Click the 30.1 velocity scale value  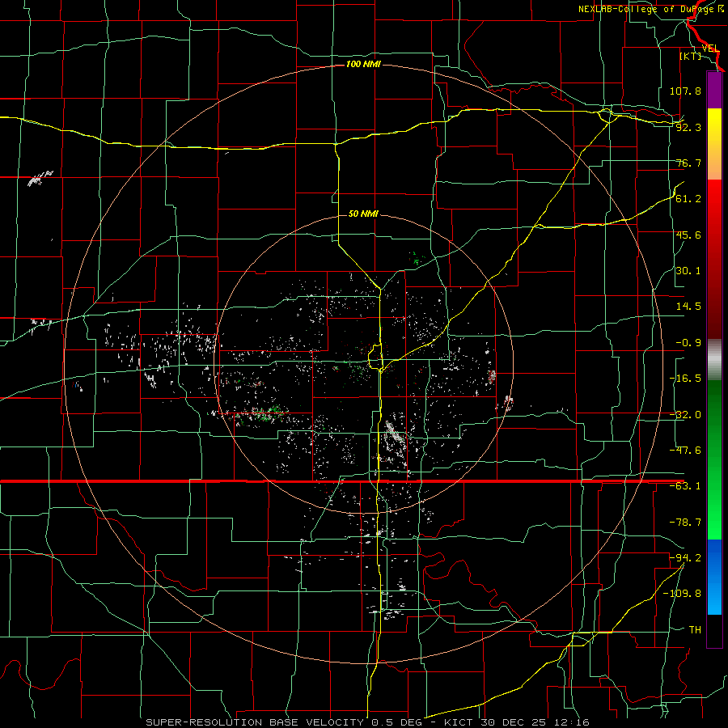click(x=688, y=271)
